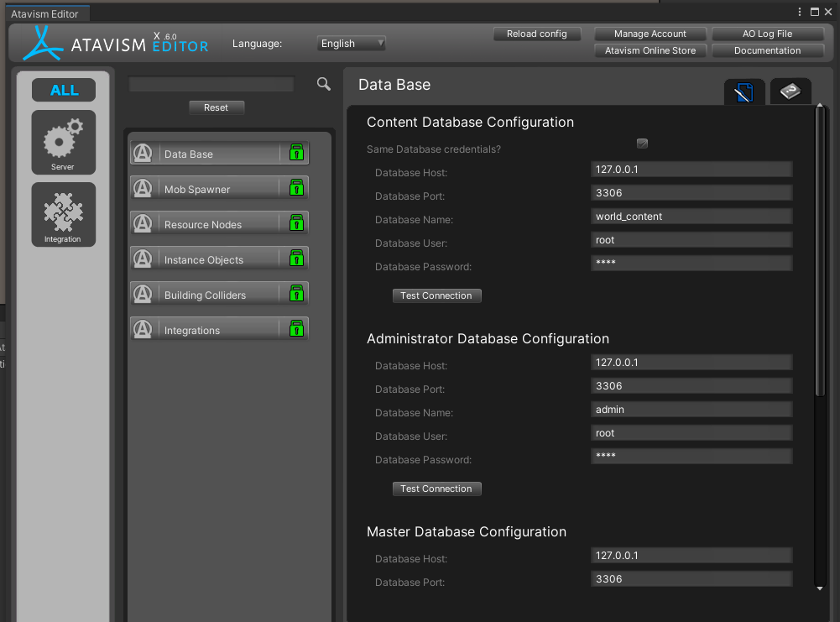Select the blue document edit icon tab
The image size is (840, 622).
744,92
